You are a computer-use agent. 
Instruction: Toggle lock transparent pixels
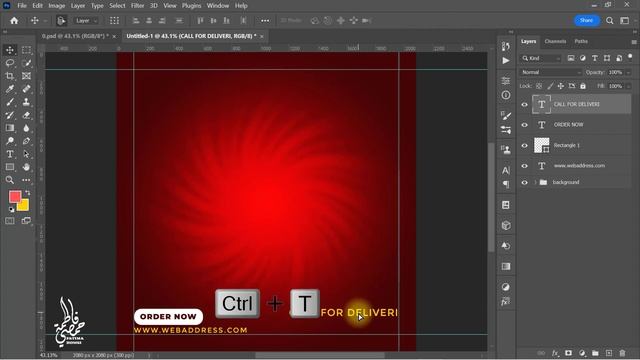pyautogui.click(x=539, y=86)
